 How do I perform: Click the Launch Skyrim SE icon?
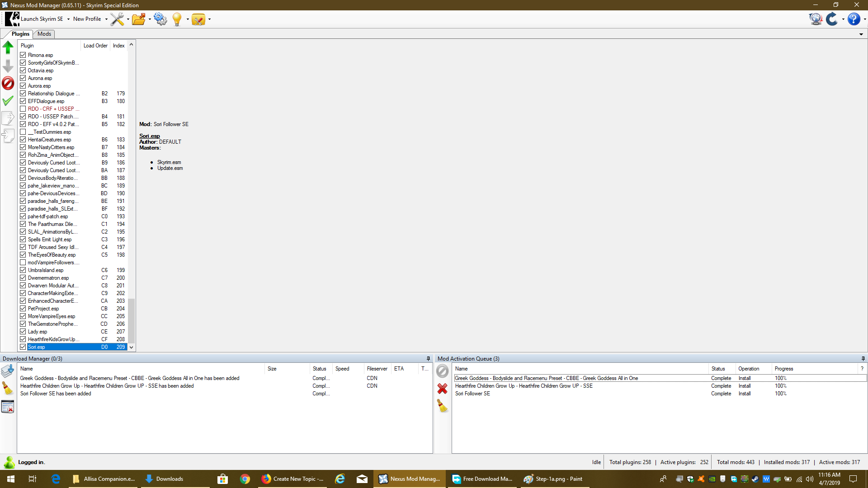coord(12,19)
